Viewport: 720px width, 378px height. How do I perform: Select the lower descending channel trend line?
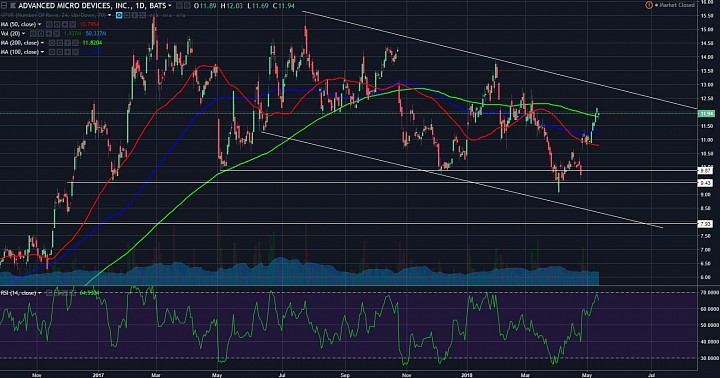click(x=461, y=180)
